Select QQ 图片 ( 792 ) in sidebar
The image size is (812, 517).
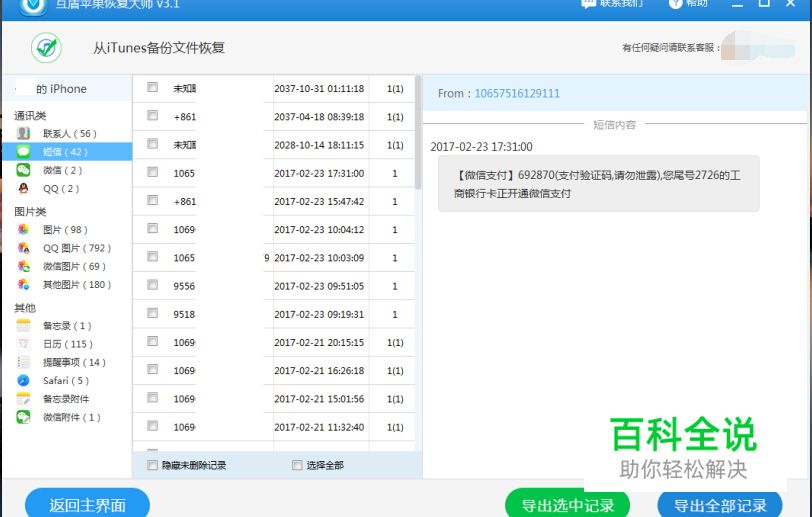[77, 248]
